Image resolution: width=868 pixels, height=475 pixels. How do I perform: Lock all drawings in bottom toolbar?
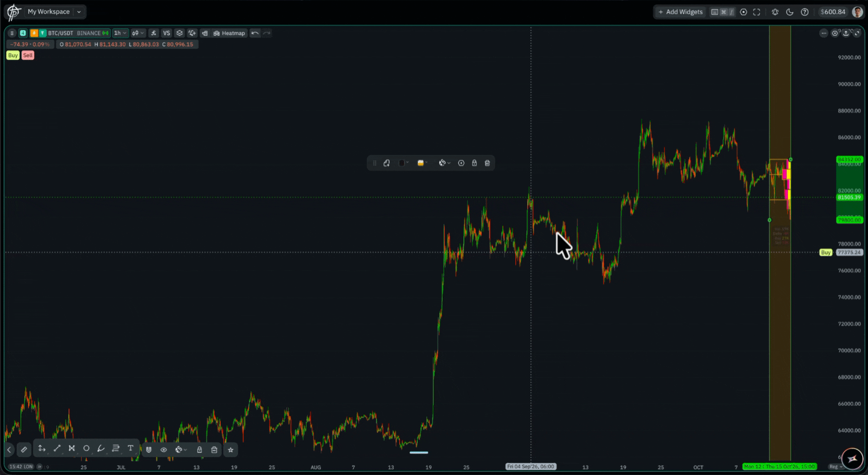(199, 449)
